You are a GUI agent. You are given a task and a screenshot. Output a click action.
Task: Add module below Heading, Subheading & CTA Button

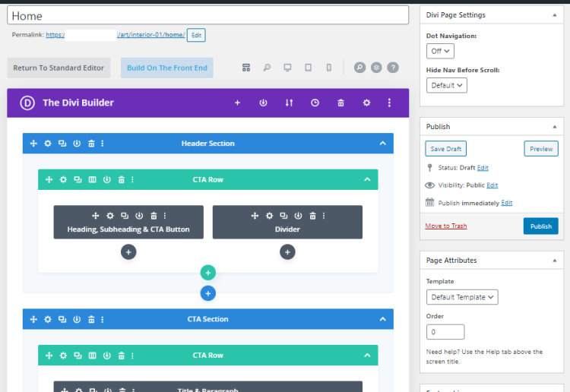click(x=128, y=252)
